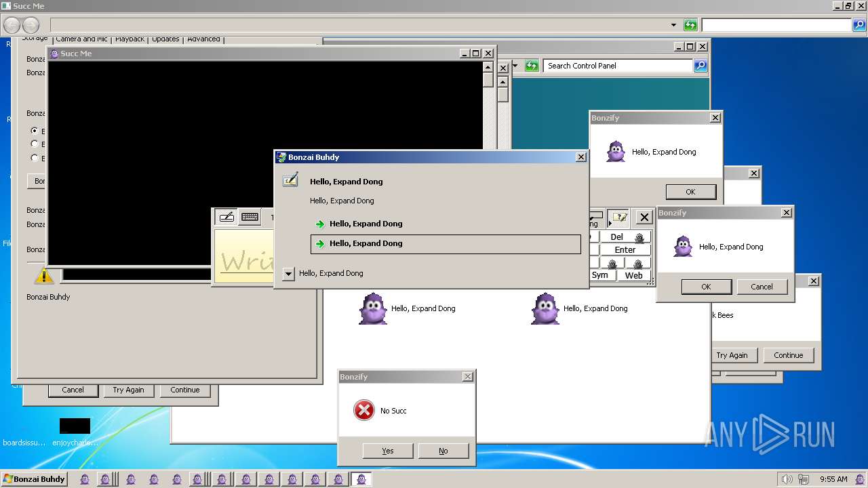The image size is (868, 488).
Task: Switch input panel to on-screen keyboard mode
Action: click(250, 217)
